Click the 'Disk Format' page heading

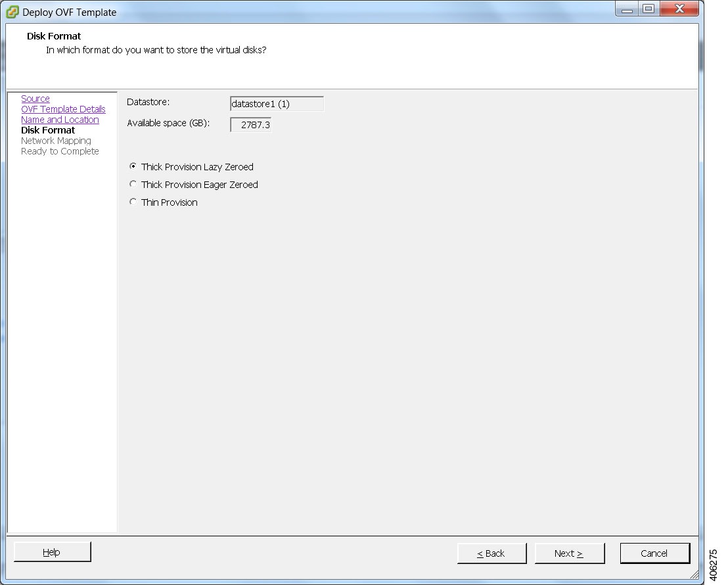[54, 36]
